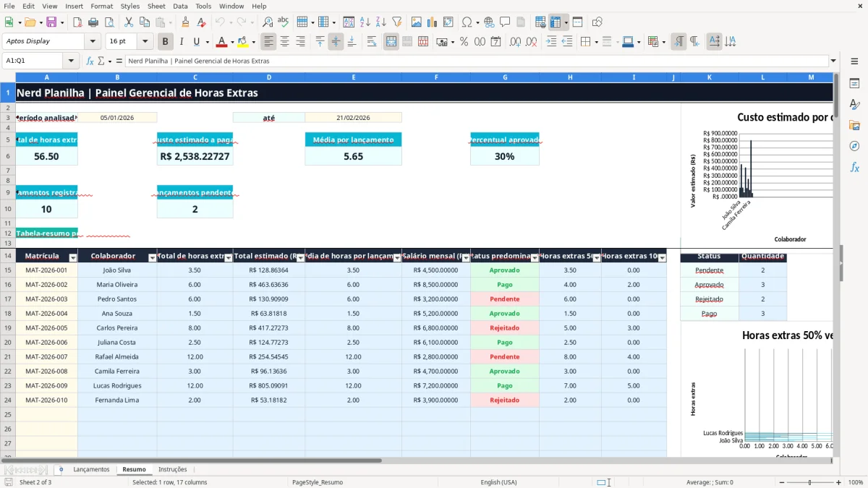Toggle Center Horizontally alignment
Screen dimensions: 868x488
pos(285,42)
